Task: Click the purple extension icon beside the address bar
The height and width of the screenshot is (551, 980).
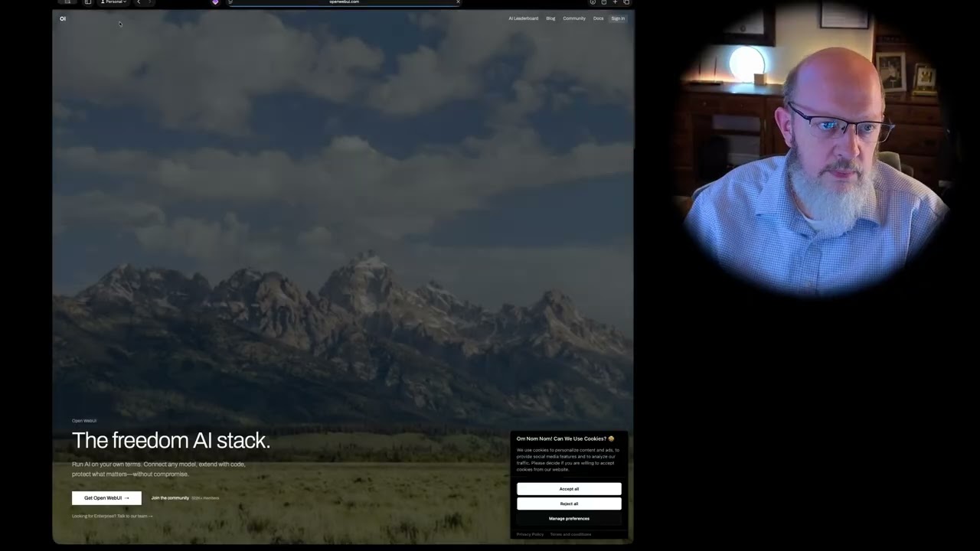Action: (215, 2)
